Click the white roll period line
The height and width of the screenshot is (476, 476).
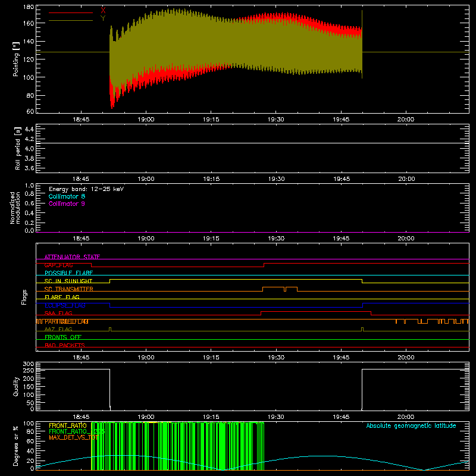click(x=252, y=143)
